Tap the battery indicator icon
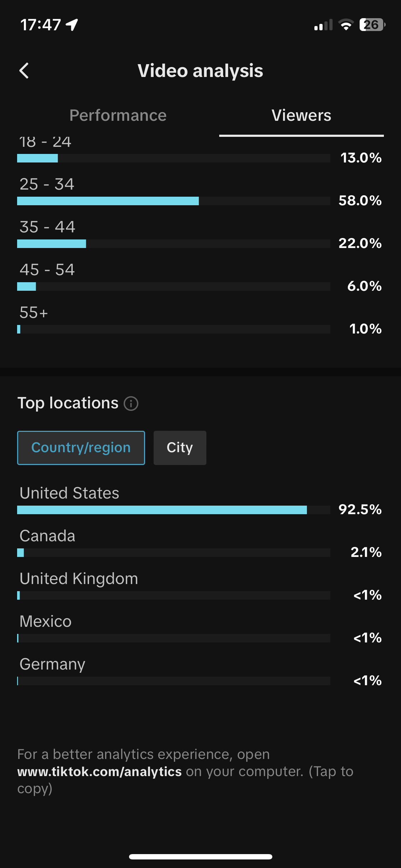Image resolution: width=401 pixels, height=868 pixels. [x=372, y=25]
